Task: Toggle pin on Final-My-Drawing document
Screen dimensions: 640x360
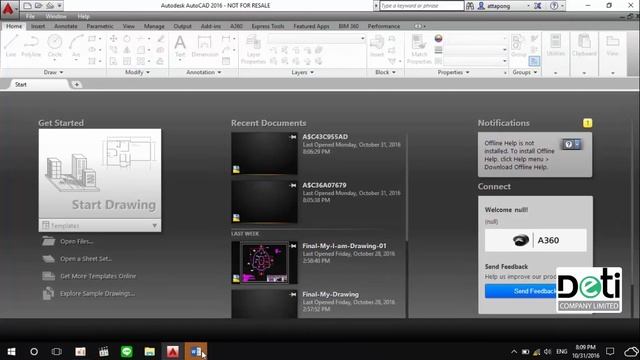Action: tap(293, 294)
